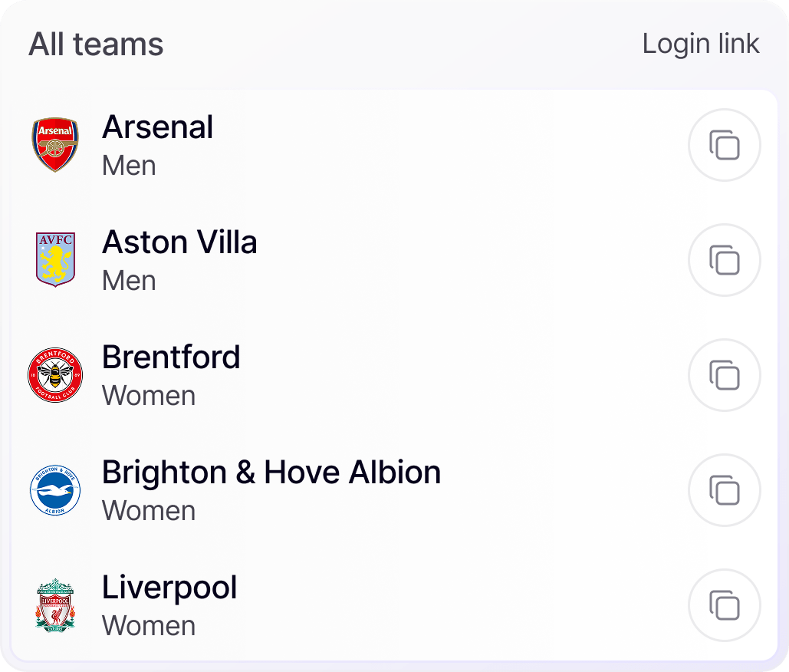Select the Arsenal team name
The height and width of the screenshot is (672, 789).
tap(157, 127)
